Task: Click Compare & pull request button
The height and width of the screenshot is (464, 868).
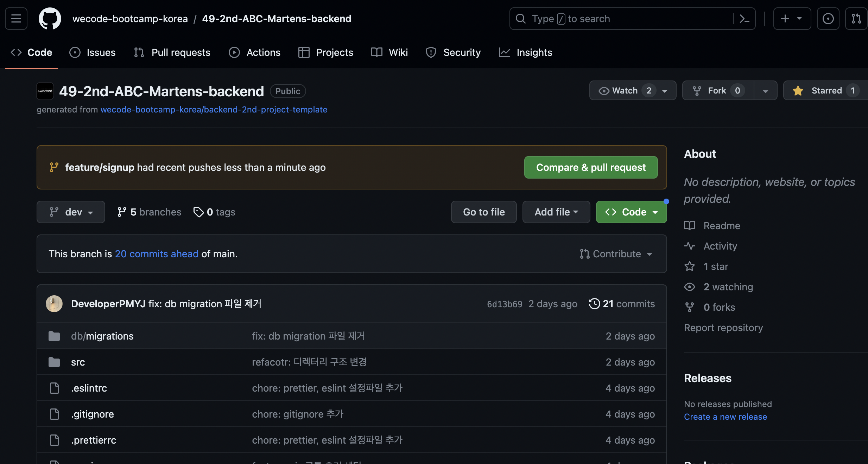Action: point(591,167)
